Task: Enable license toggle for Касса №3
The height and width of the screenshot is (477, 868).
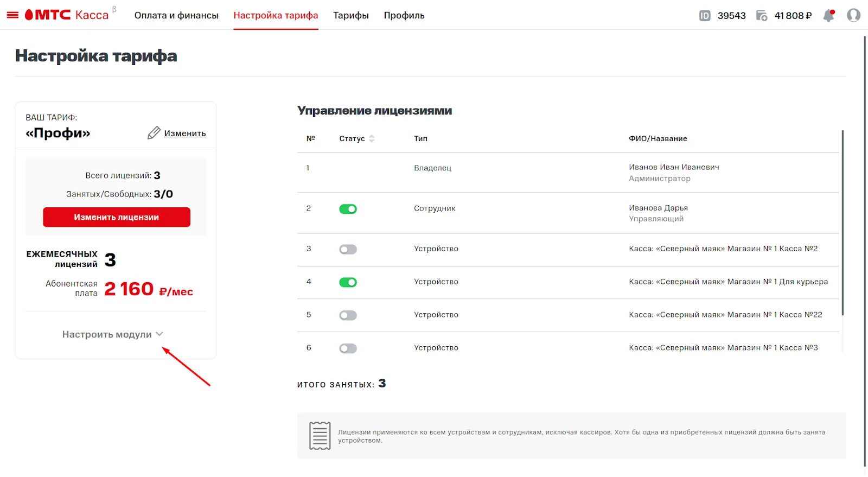Action: point(348,348)
